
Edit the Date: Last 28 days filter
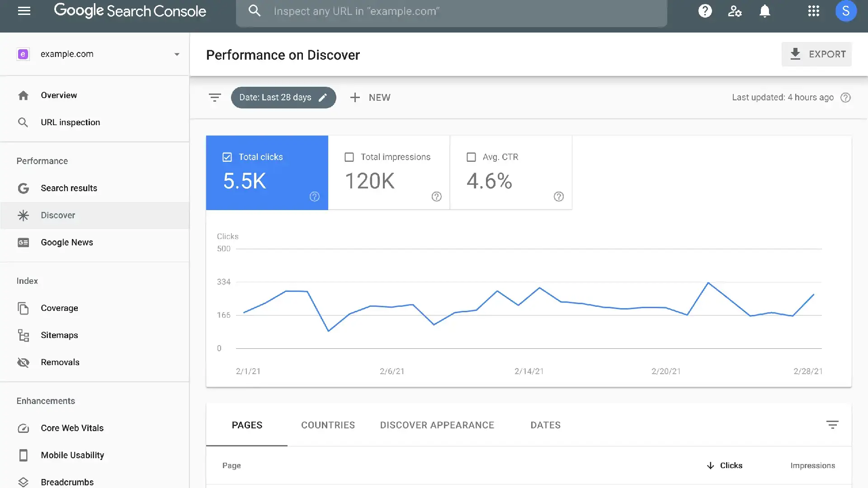coord(283,98)
